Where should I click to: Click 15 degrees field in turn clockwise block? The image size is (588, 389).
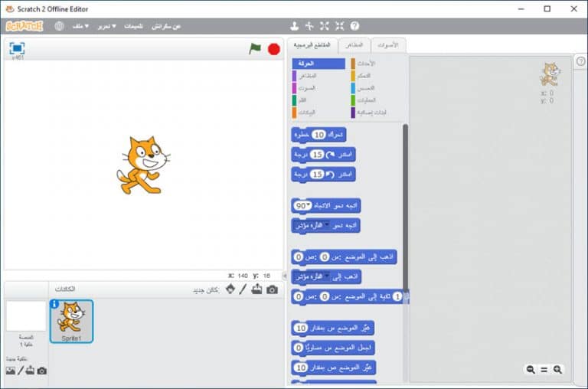pos(317,155)
